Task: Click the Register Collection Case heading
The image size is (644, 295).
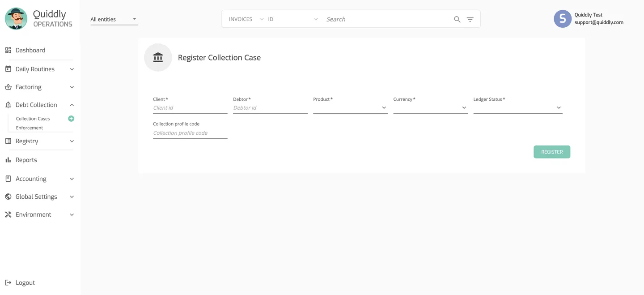Action: pyautogui.click(x=219, y=57)
